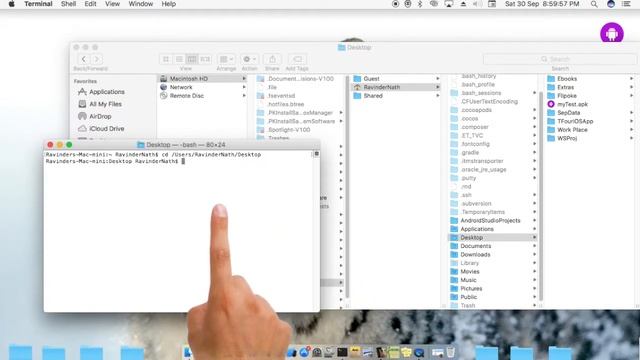Image resolution: width=640 pixels, height=360 pixels.
Task: Expand the Extras folder arrow
Action: tap(631, 87)
